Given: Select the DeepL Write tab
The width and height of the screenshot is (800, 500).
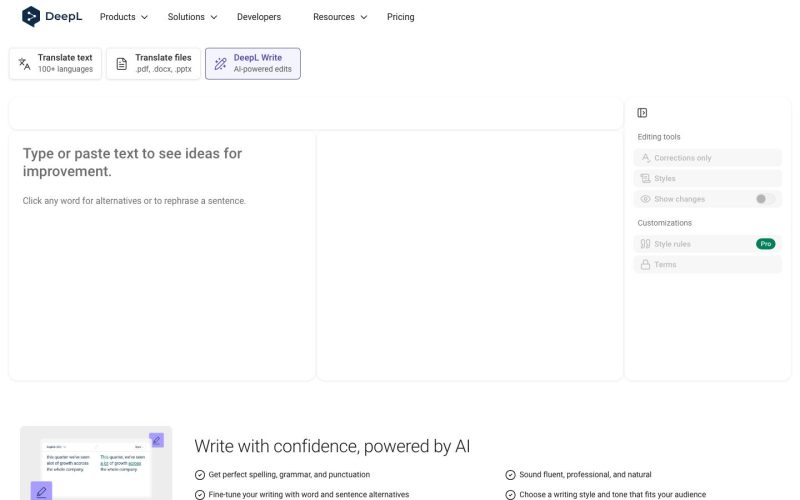Looking at the screenshot, I should [253, 64].
